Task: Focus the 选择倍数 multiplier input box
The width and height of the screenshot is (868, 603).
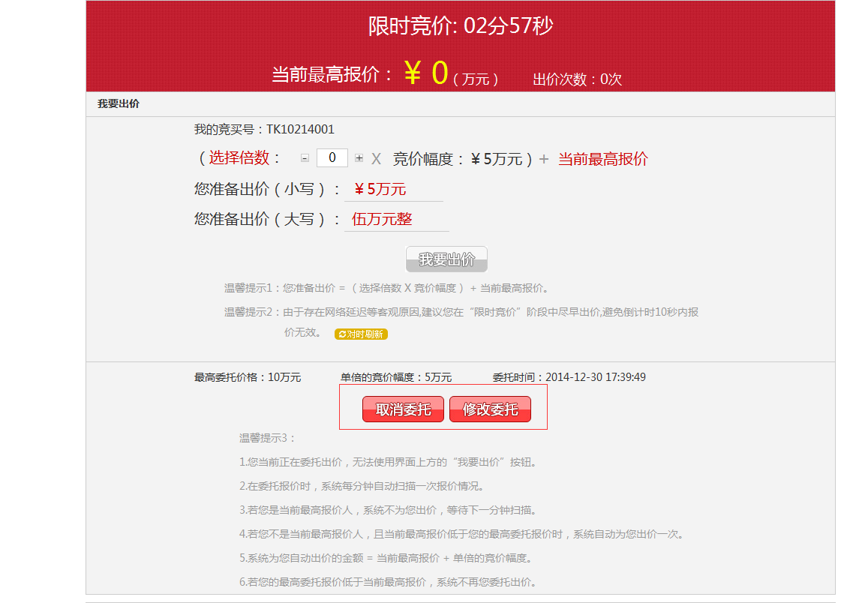Action: (x=332, y=158)
